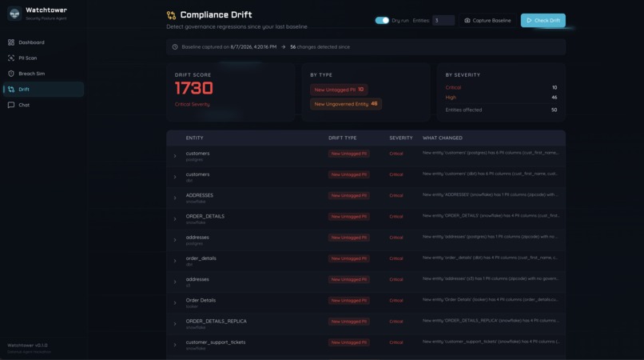
Task: Expand the order_details dbt row
Action: click(x=175, y=261)
